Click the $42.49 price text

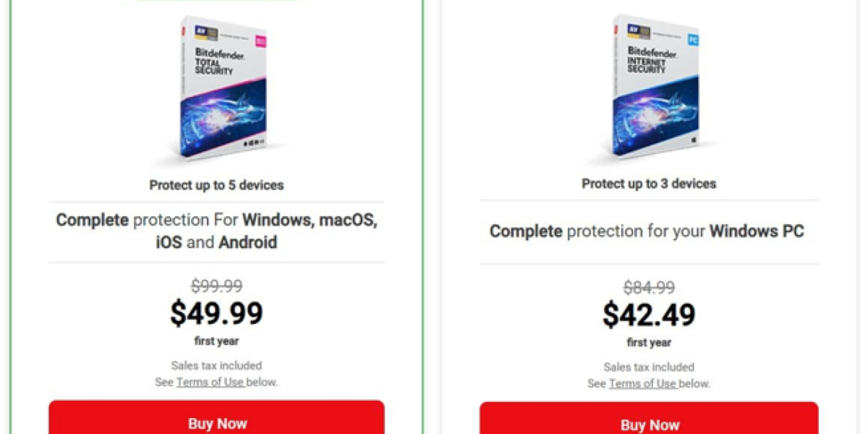tap(649, 314)
